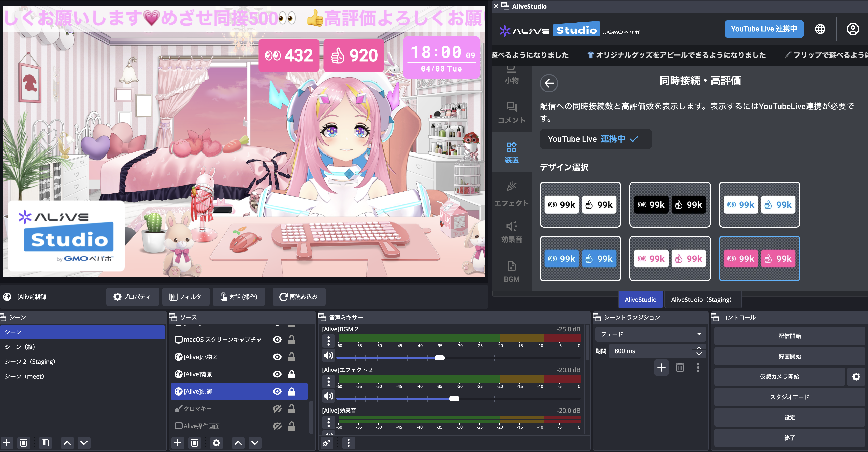This screenshot has height=452, width=868.
Task: Open the language globe icon
Action: point(820,29)
